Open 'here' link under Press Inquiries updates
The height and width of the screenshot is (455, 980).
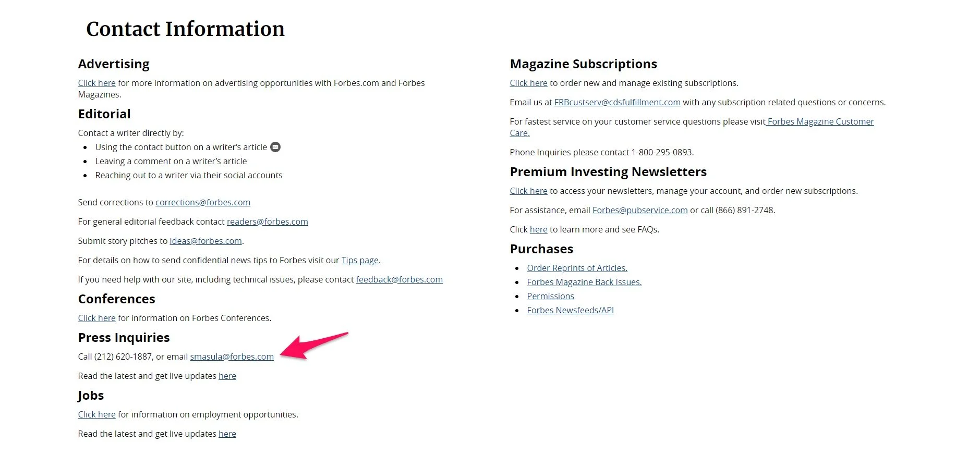227,376
